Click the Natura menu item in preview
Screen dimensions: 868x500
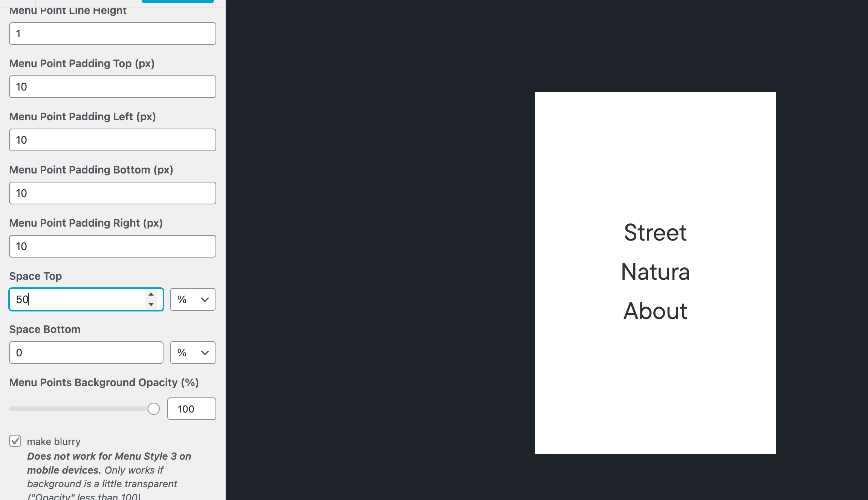655,271
